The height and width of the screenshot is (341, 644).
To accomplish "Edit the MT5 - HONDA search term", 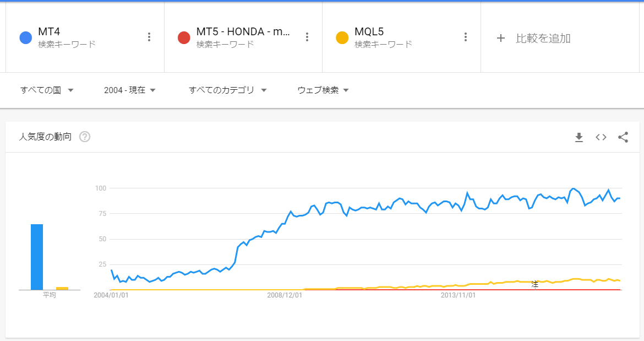I will pyautogui.click(x=243, y=31).
